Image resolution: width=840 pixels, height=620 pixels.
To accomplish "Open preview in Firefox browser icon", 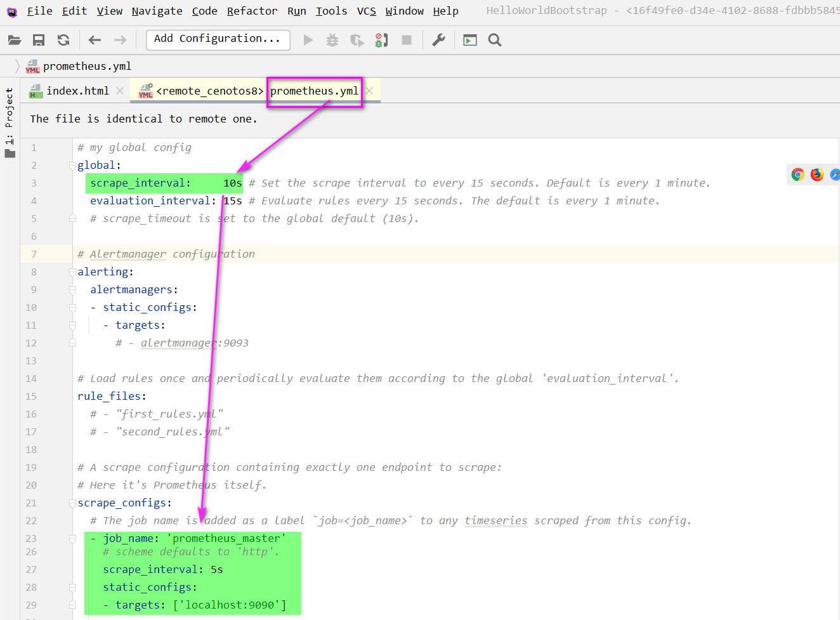I will [x=817, y=175].
